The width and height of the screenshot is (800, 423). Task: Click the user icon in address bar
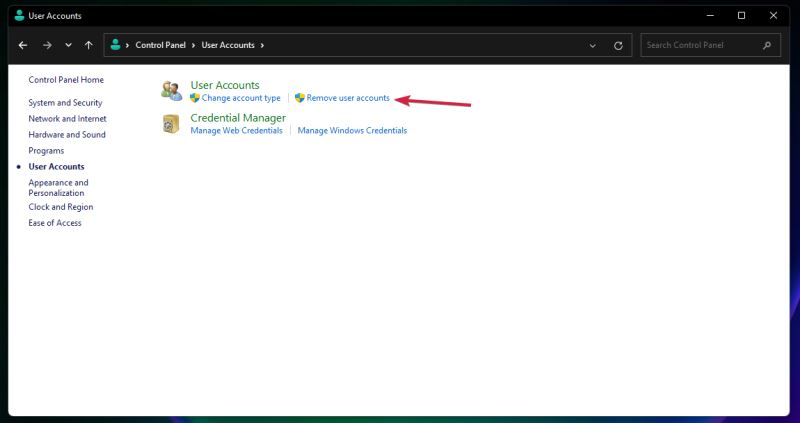[118, 46]
